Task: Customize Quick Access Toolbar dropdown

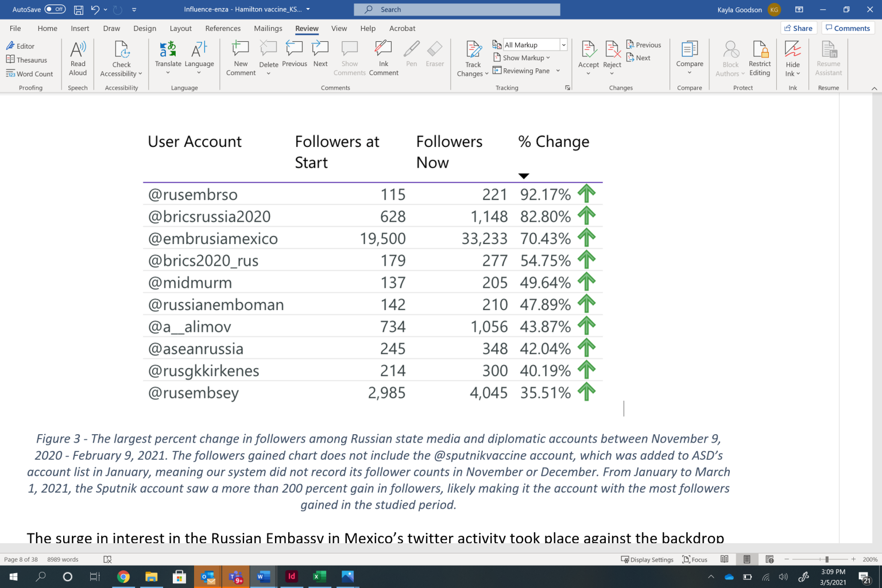Action: (x=134, y=10)
